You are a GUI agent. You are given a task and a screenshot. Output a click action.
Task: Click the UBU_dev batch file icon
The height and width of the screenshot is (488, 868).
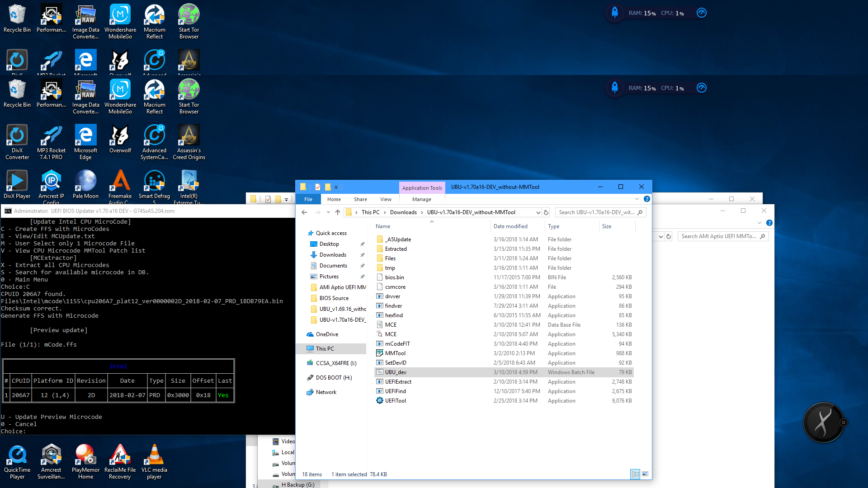pos(380,372)
